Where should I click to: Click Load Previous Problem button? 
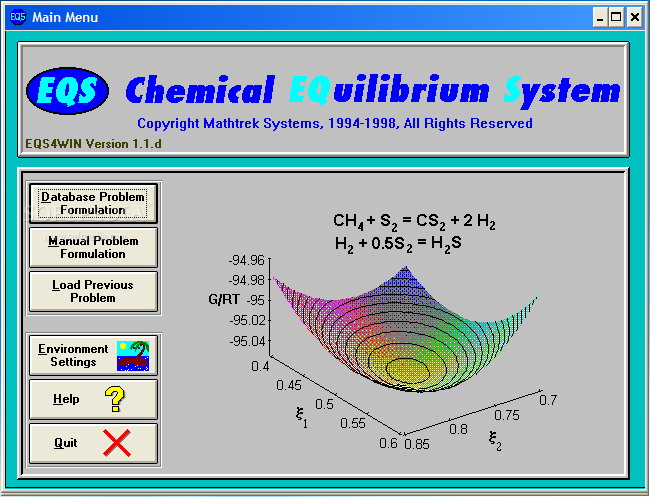click(93, 291)
